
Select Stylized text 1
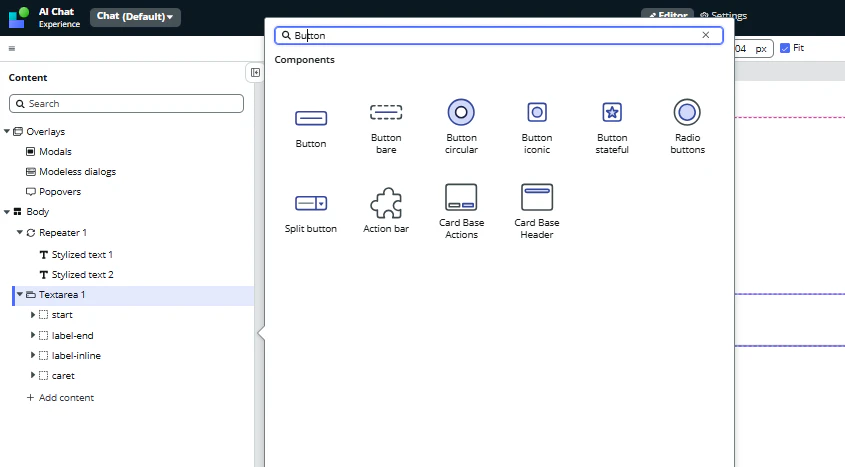82,254
